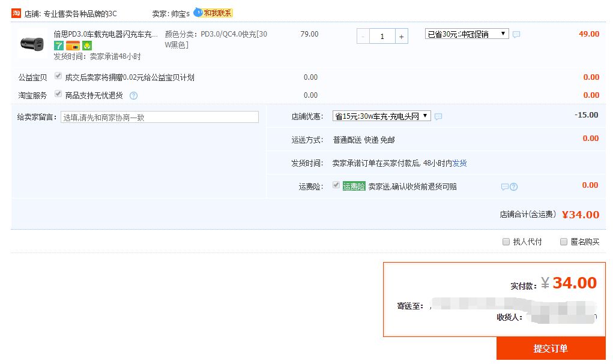Screen dimensions: 613x364
Task: Toggle the 运费险 checkbox
Action: (336, 185)
